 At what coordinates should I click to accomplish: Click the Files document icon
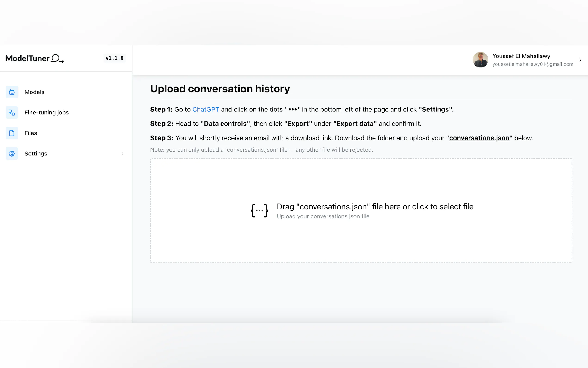tap(12, 133)
